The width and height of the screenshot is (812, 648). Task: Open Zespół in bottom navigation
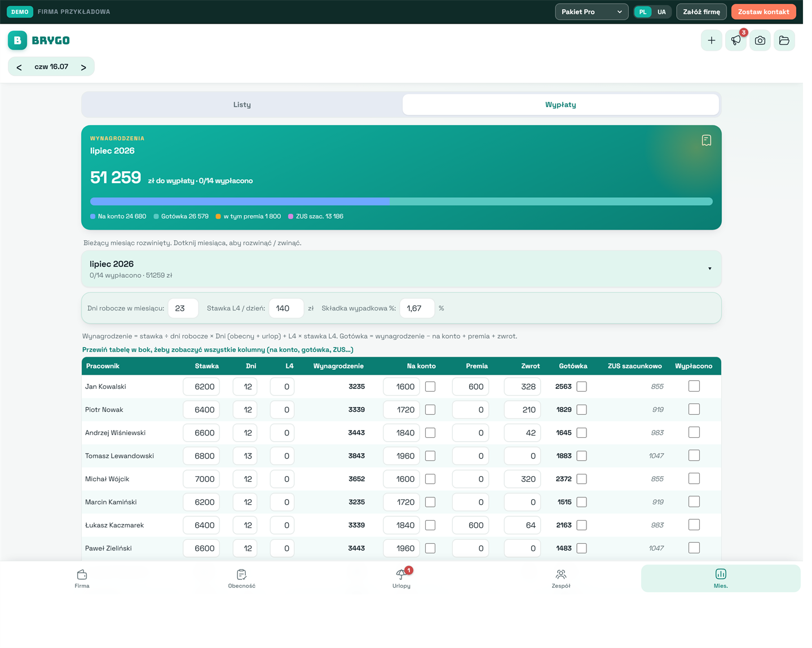coord(561,579)
